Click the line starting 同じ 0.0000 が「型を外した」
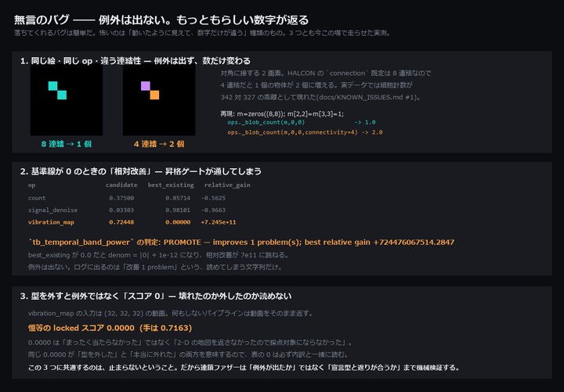 (188, 354)
